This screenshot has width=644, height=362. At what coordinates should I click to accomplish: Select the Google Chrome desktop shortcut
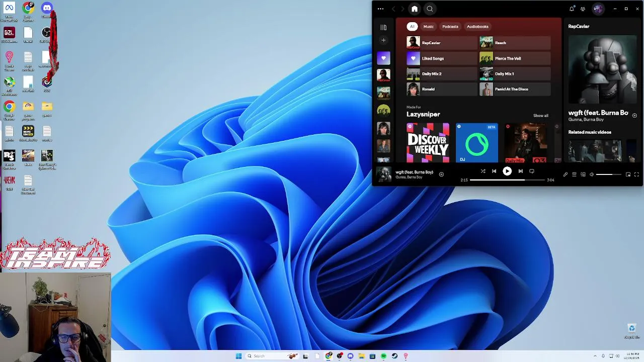tap(9, 110)
